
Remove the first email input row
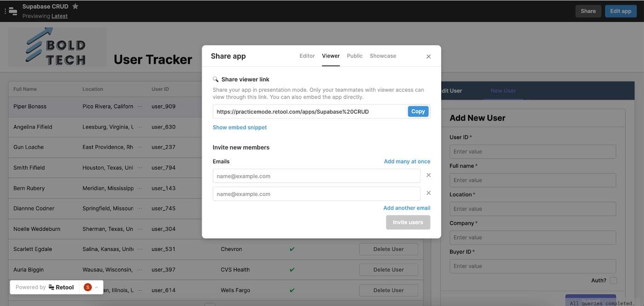[428, 176]
